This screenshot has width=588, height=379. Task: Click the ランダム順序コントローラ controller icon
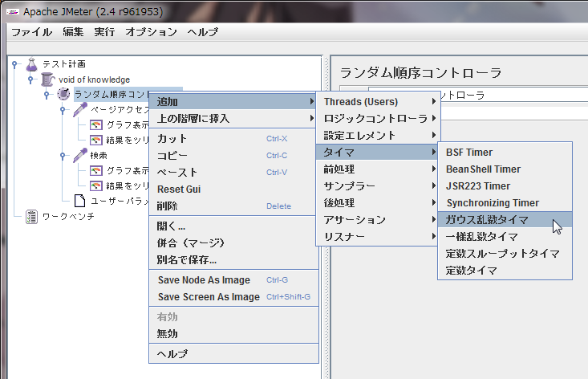63,94
